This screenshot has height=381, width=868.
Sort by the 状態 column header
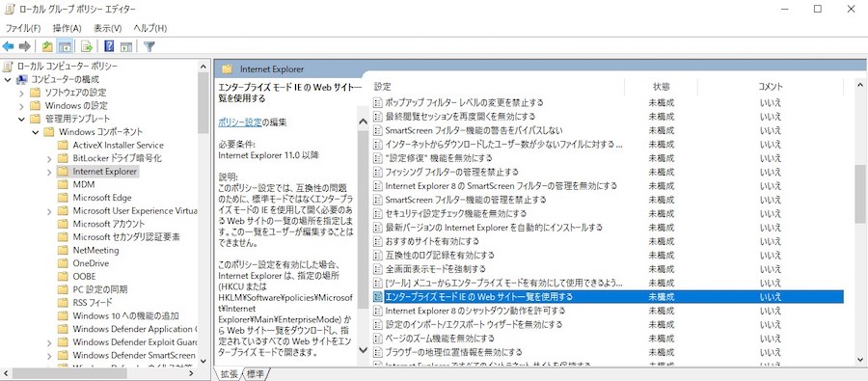coord(661,87)
